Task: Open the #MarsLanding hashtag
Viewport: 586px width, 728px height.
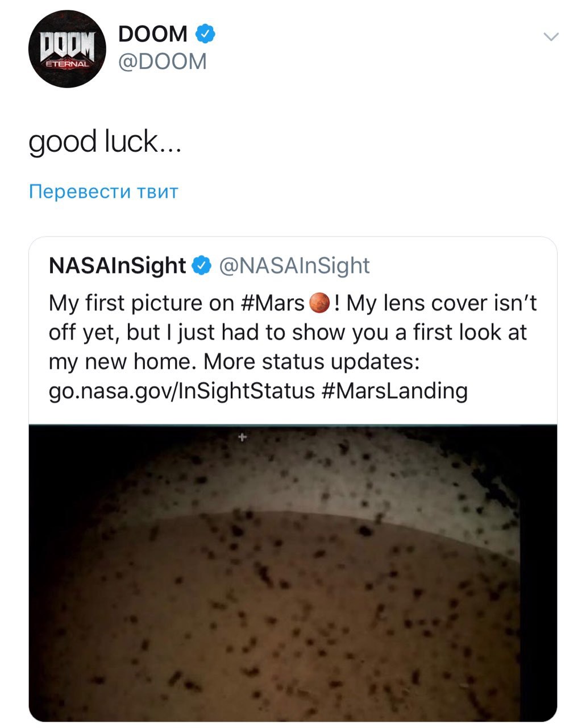Action: (x=394, y=391)
